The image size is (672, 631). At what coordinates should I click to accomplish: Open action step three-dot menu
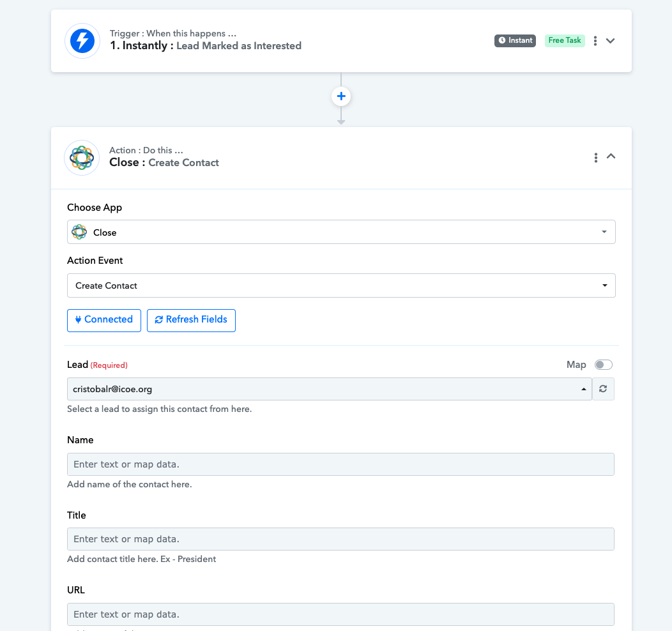point(596,158)
